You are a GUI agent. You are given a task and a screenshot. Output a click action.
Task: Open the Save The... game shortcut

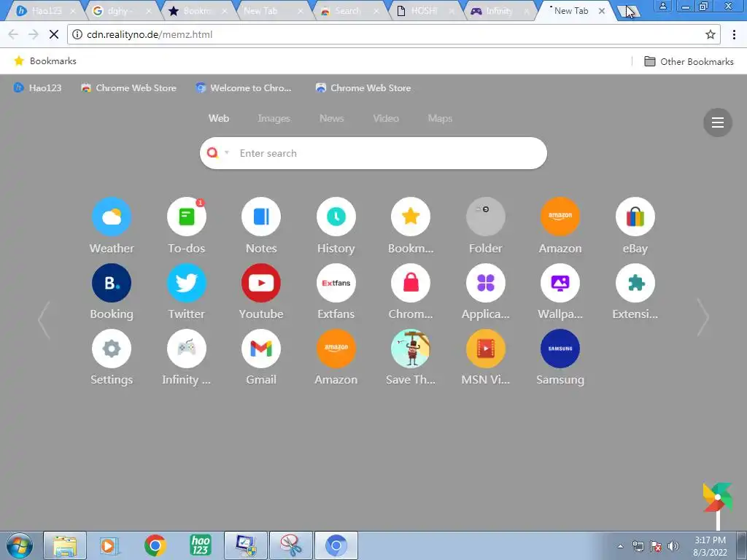[x=411, y=349]
